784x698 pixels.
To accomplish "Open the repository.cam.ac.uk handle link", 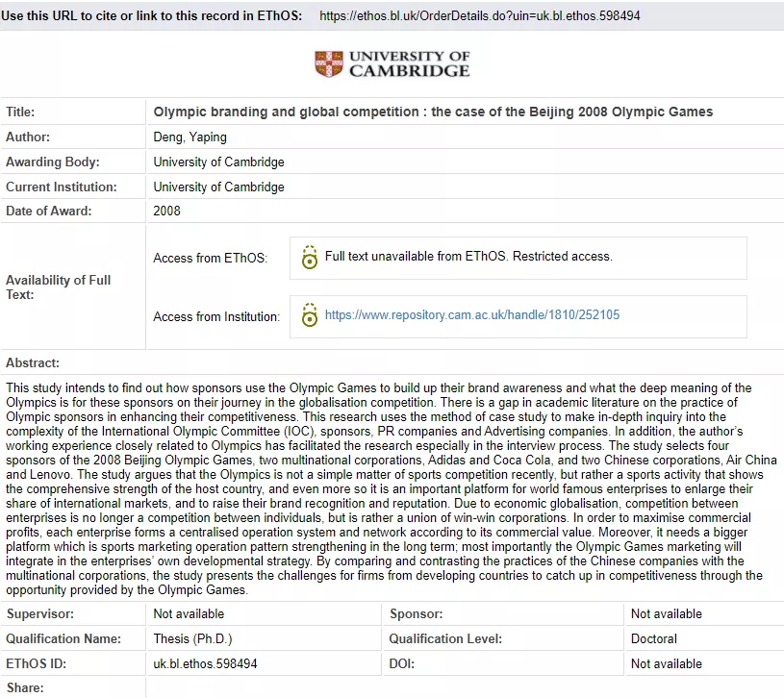I will [471, 315].
